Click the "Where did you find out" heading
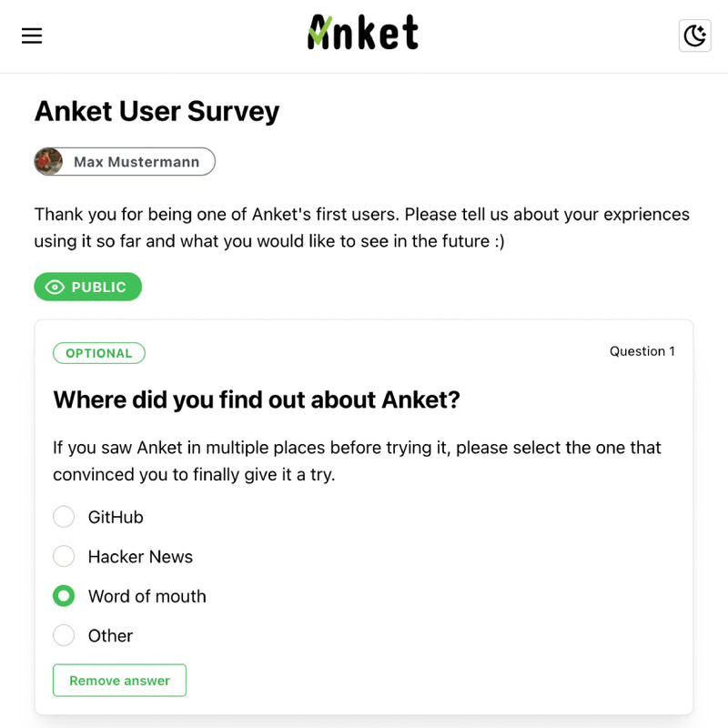The image size is (728, 728). [257, 399]
